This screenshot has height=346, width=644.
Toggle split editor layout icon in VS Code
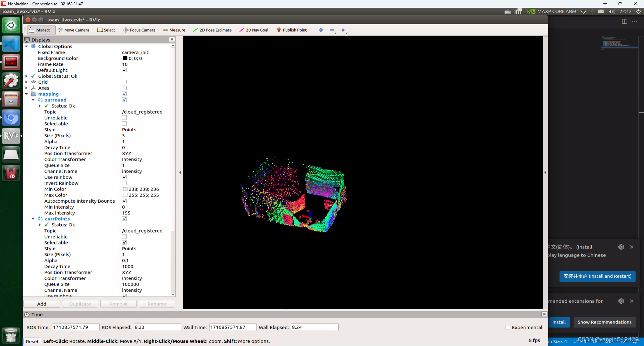tap(625, 21)
